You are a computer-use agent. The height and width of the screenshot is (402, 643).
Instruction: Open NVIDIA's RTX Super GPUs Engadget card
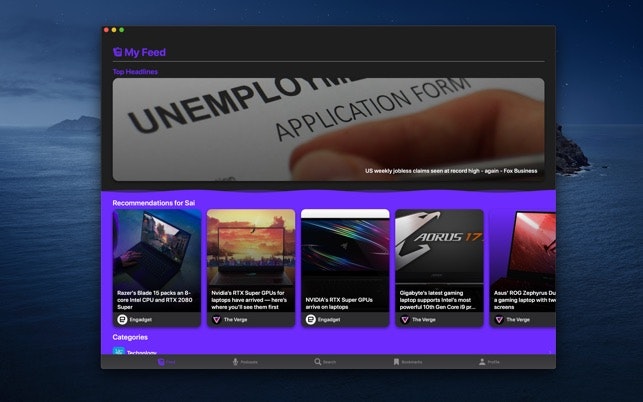coord(345,268)
